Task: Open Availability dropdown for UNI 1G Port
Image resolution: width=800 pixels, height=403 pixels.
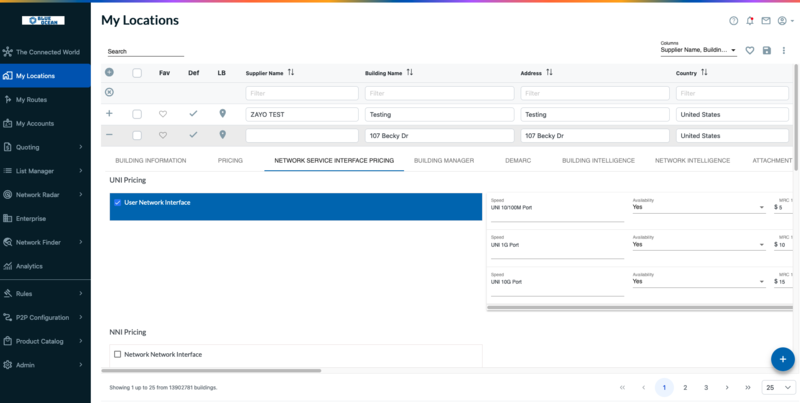Action: point(699,244)
